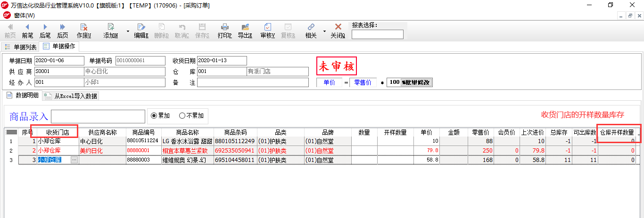Click the 供应商名称 column header

click(x=102, y=132)
